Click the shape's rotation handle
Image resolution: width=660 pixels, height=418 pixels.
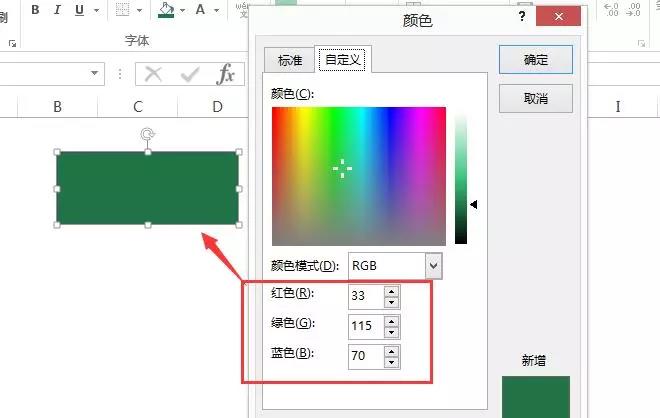pyautogui.click(x=147, y=134)
